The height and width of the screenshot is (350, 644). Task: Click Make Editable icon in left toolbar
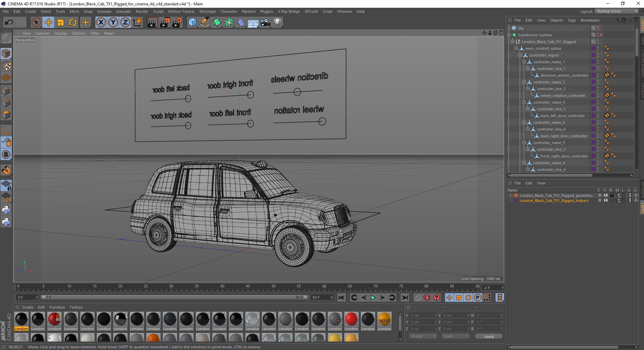click(x=6, y=39)
